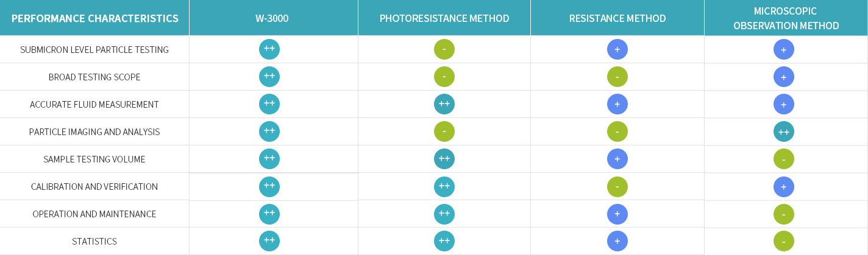Select the Resistance Method column header

(617, 18)
